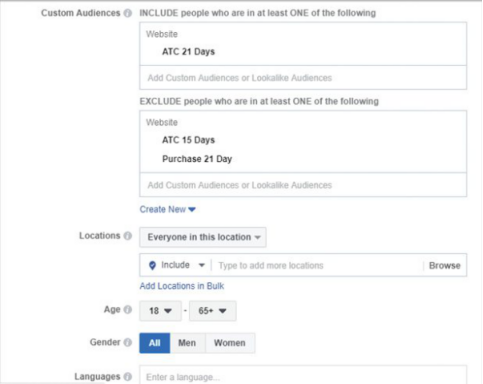Click info icon beside Locations label
The image size is (483, 384).
click(128, 236)
